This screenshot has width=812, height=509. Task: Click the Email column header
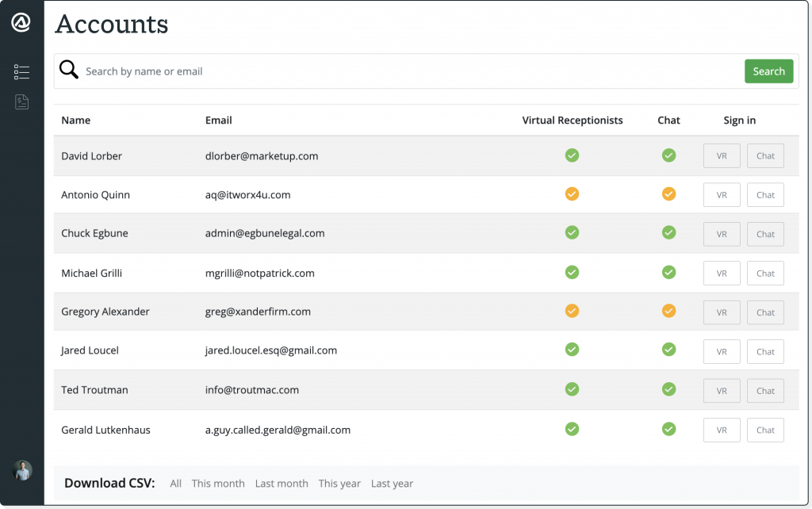click(218, 121)
